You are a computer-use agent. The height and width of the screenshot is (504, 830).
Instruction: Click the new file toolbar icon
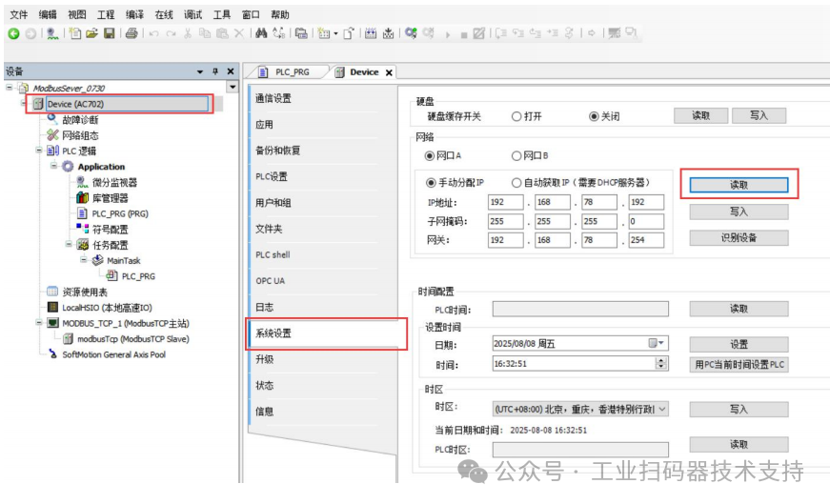click(75, 33)
